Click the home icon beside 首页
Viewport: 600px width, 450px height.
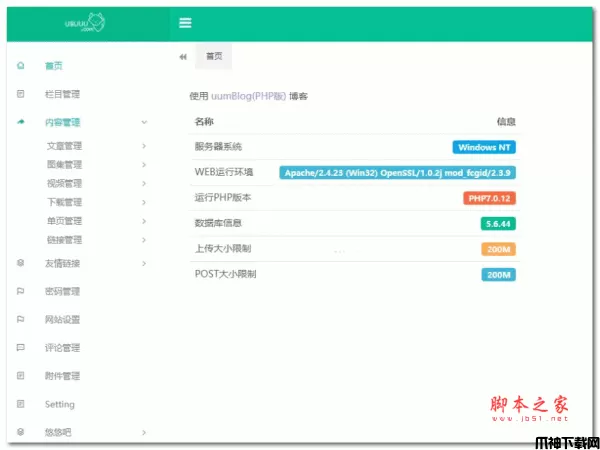coord(21,66)
